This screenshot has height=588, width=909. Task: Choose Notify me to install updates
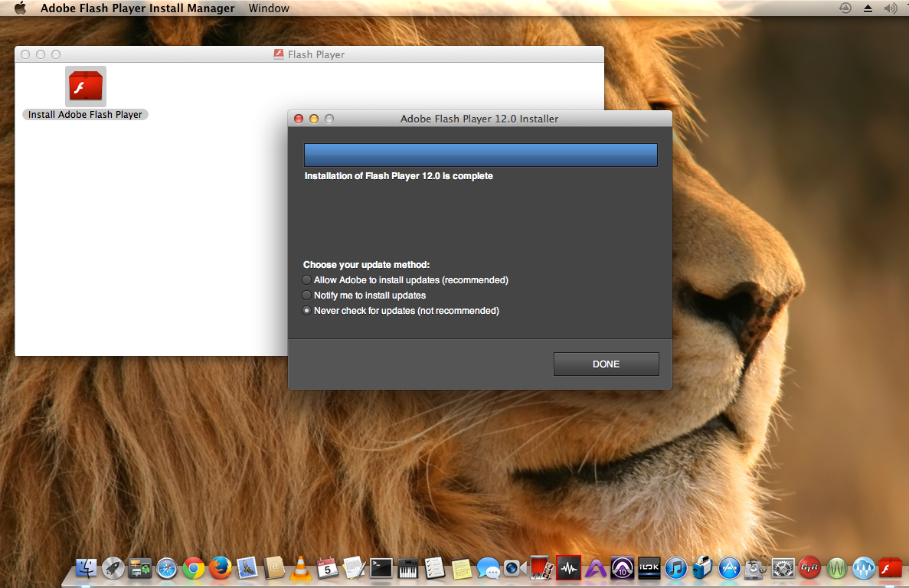[x=307, y=296]
